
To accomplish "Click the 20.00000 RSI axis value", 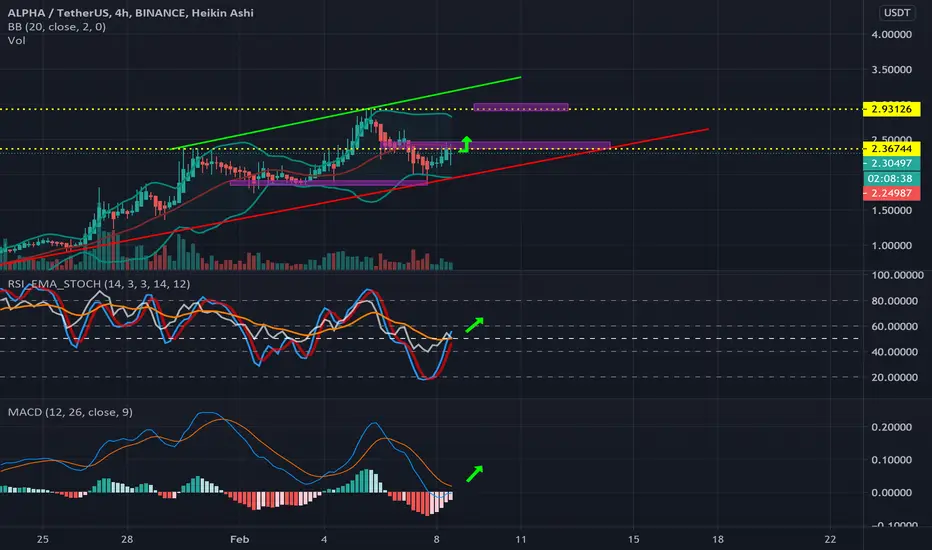I will coord(895,378).
